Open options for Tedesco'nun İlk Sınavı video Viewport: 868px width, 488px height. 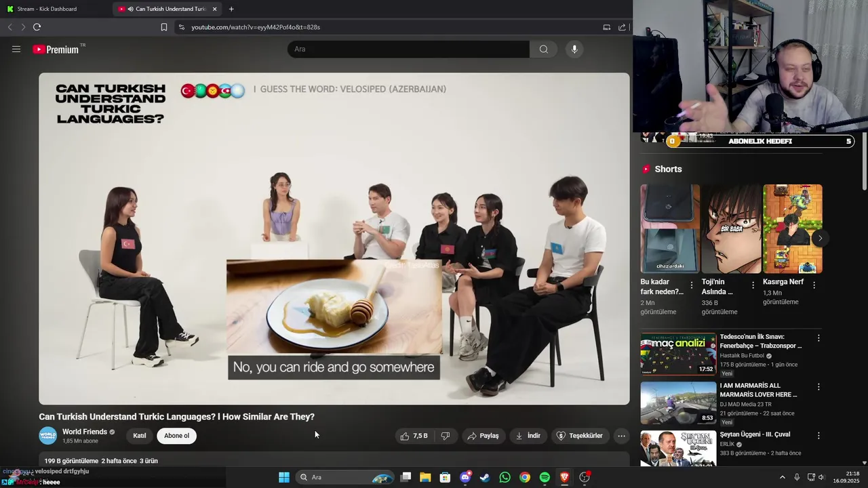tap(818, 338)
